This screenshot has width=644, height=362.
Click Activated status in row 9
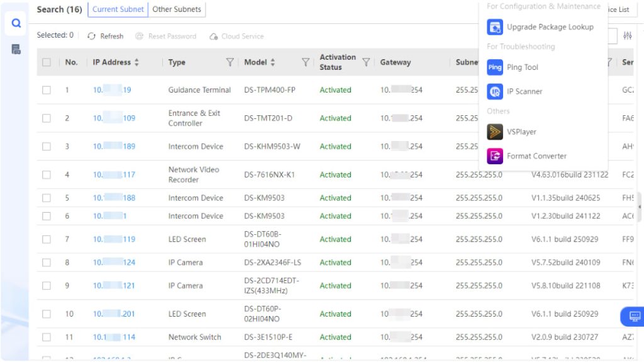(335, 286)
